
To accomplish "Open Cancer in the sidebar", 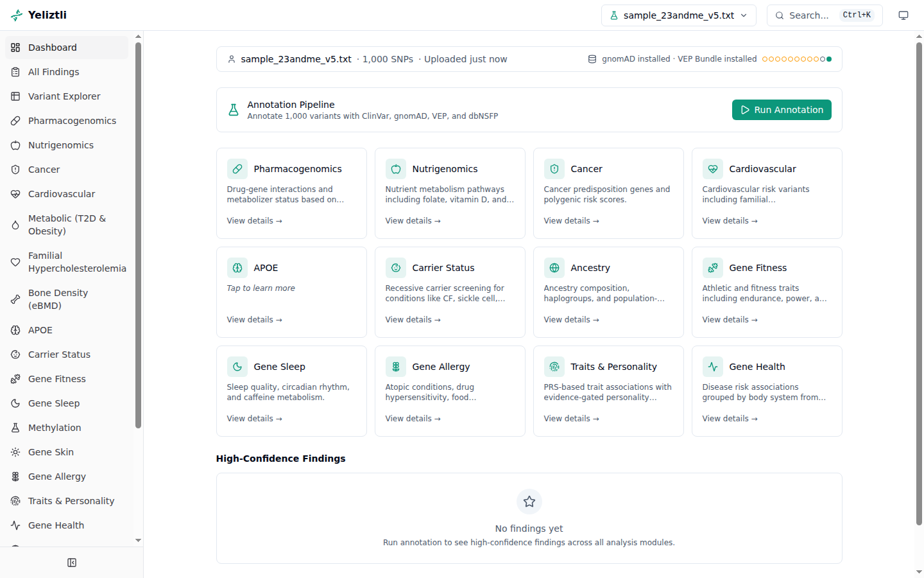I will (67, 170).
